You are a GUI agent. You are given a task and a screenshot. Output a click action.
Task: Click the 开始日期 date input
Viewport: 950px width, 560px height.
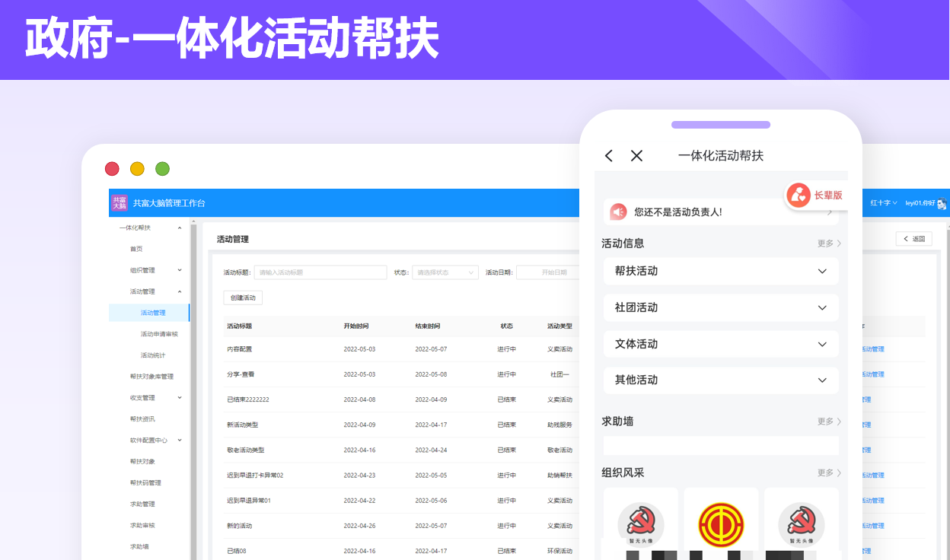pyautogui.click(x=548, y=272)
